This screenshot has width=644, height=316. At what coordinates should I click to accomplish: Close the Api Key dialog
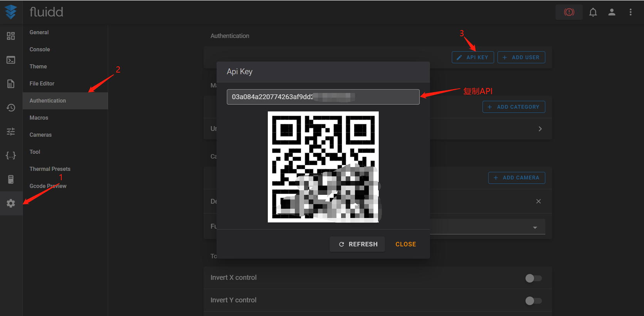(x=405, y=244)
